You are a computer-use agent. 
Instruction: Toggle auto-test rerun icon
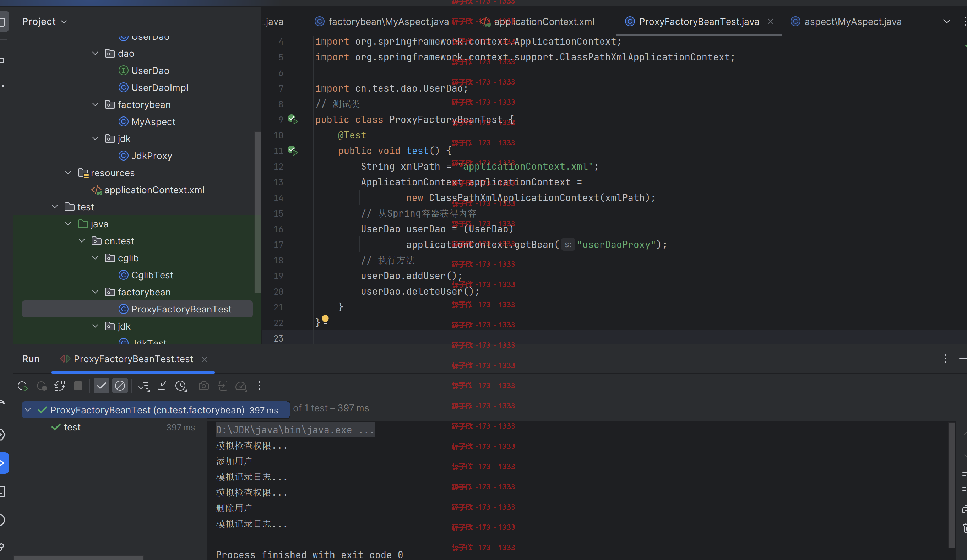coord(59,386)
